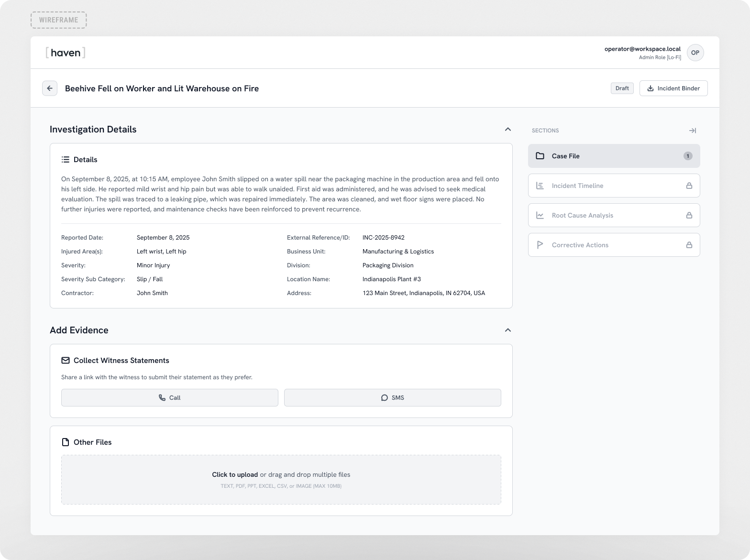The image size is (750, 560).
Task: Click the haven logo
Action: (x=66, y=53)
